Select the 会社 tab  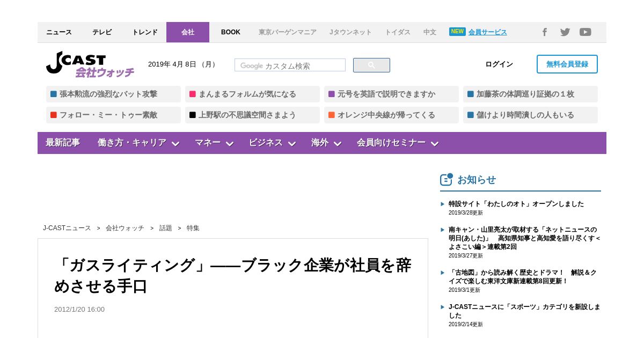coord(188,32)
